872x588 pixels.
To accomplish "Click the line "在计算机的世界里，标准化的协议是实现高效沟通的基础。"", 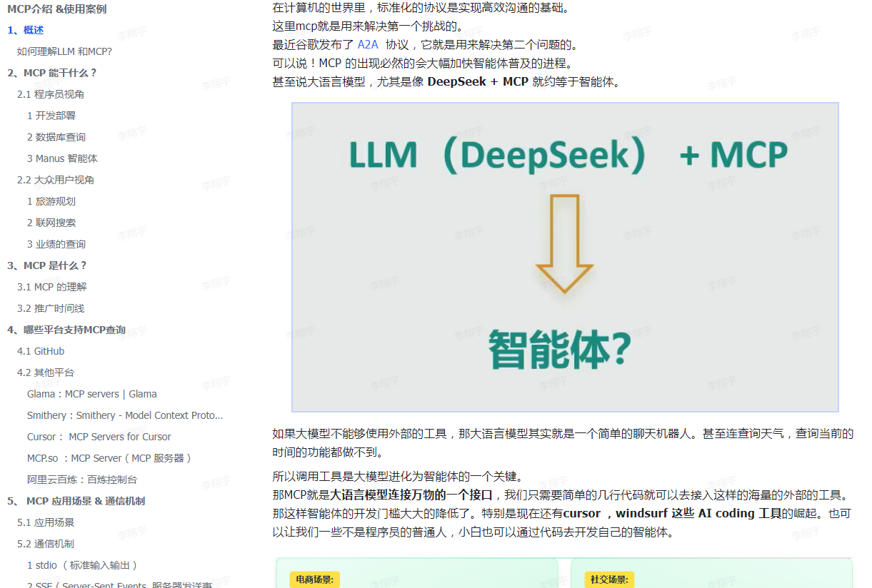I will (x=421, y=9).
